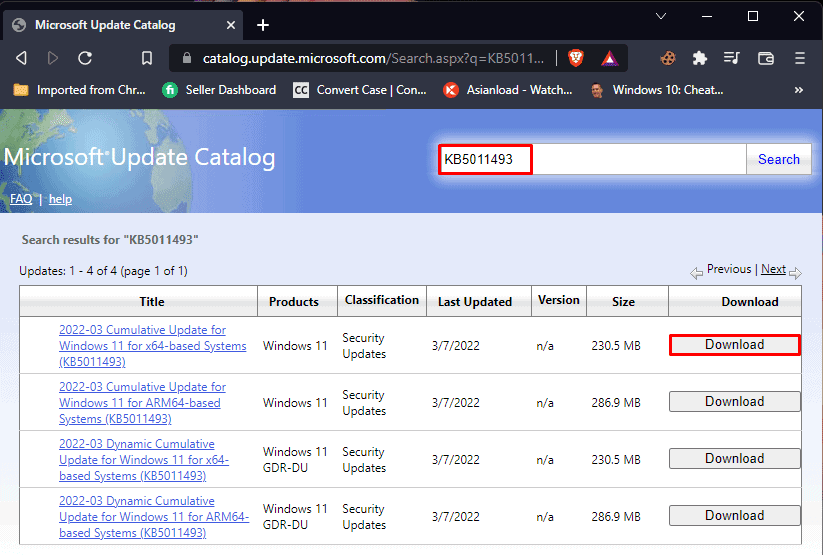823x555 pixels.
Task: Open Cumulative Update for ARM64-based Systems link
Action: [x=142, y=403]
